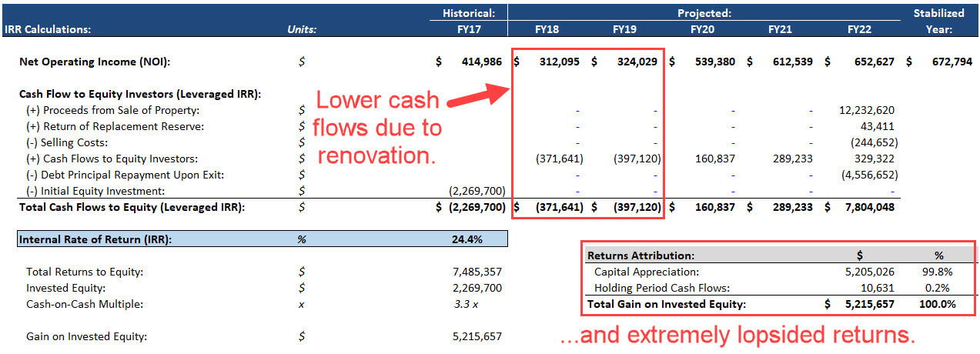Viewport: 980px width, 354px height.
Task: Select the x unit for Cash-on-Cash Multiple
Action: 301,304
